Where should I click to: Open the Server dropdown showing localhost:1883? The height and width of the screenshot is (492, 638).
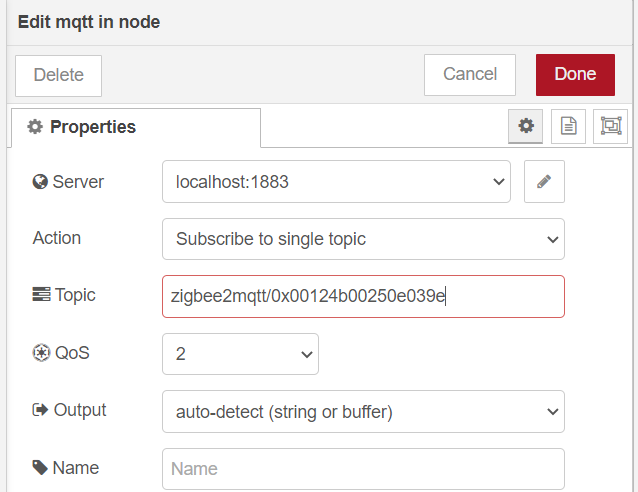(336, 182)
